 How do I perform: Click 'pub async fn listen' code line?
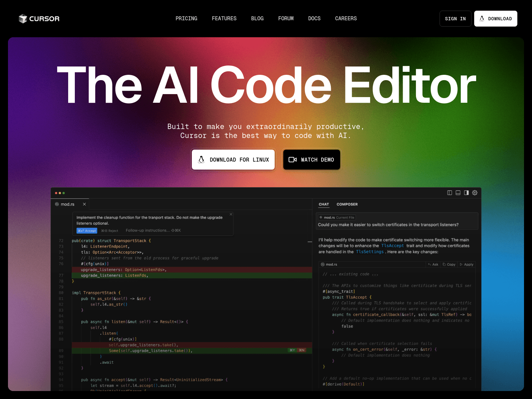134,322
